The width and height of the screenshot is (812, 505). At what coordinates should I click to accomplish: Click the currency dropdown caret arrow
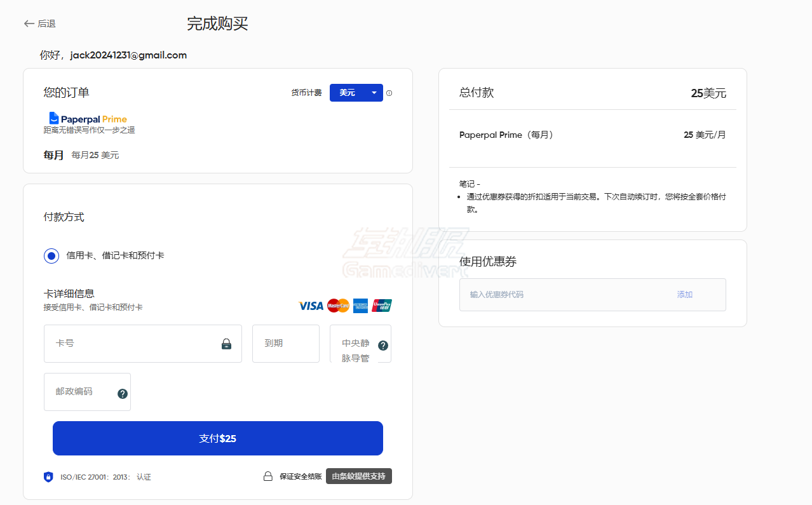point(374,93)
